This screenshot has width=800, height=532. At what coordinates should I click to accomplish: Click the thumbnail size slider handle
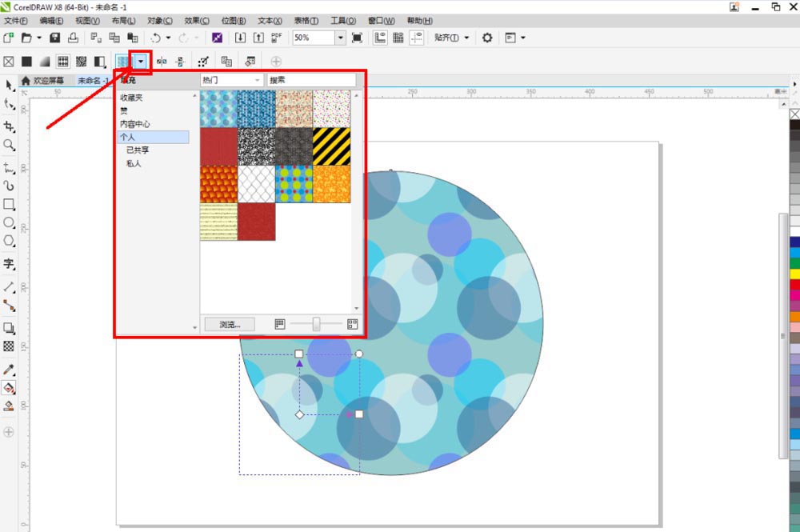pos(317,324)
